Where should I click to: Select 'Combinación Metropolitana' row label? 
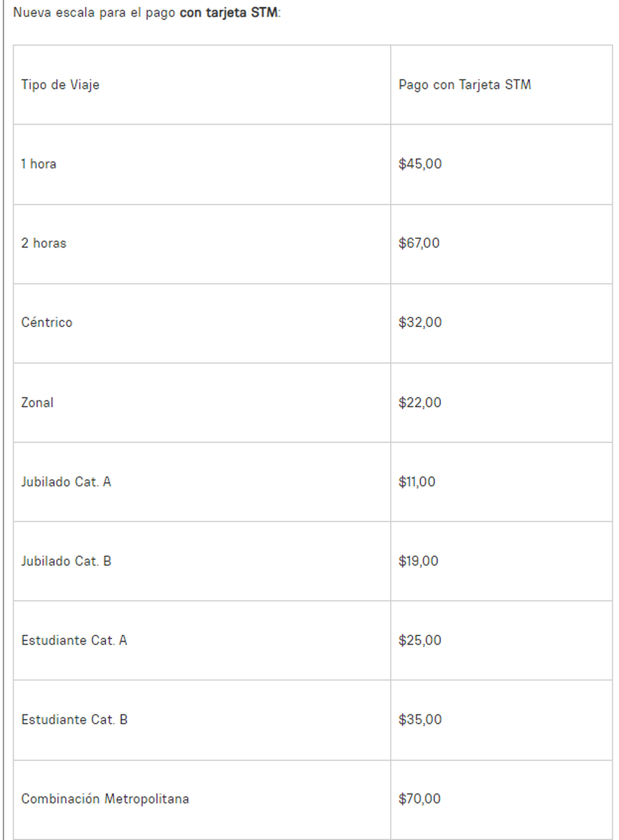105,799
